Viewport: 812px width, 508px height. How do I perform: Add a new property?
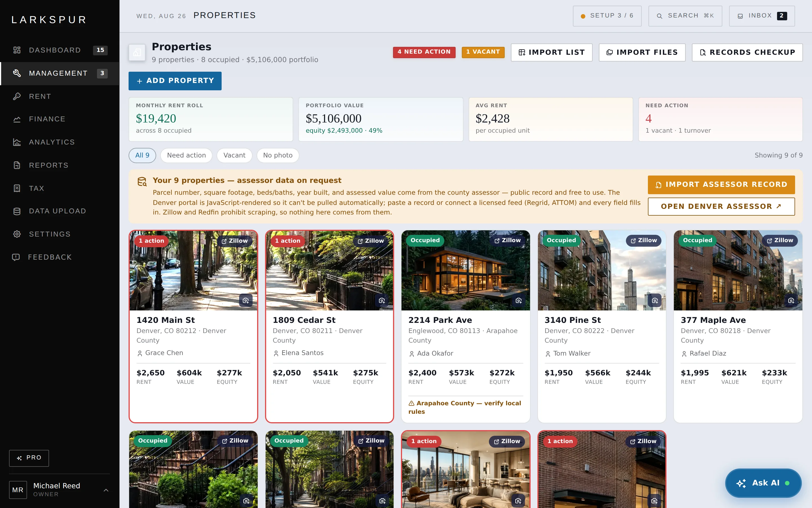(x=175, y=81)
